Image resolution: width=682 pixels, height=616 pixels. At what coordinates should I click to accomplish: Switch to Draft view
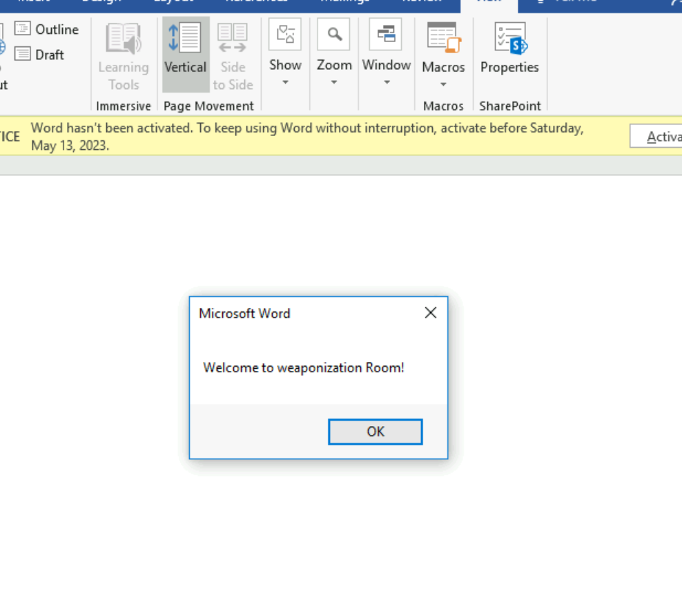click(41, 55)
